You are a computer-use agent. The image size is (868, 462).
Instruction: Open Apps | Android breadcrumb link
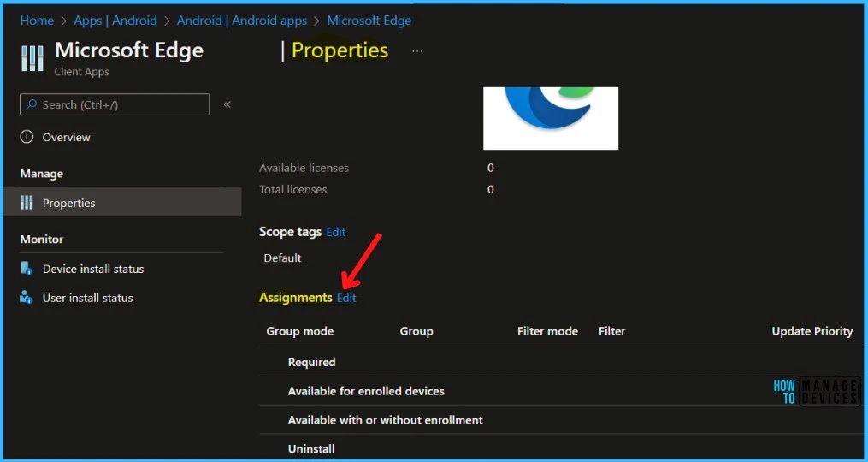(115, 21)
